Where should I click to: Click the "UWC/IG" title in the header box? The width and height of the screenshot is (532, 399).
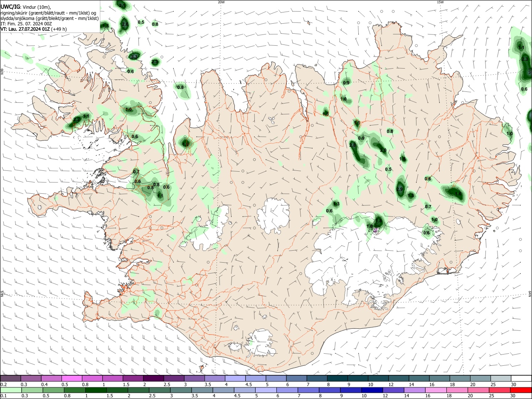[10, 7]
